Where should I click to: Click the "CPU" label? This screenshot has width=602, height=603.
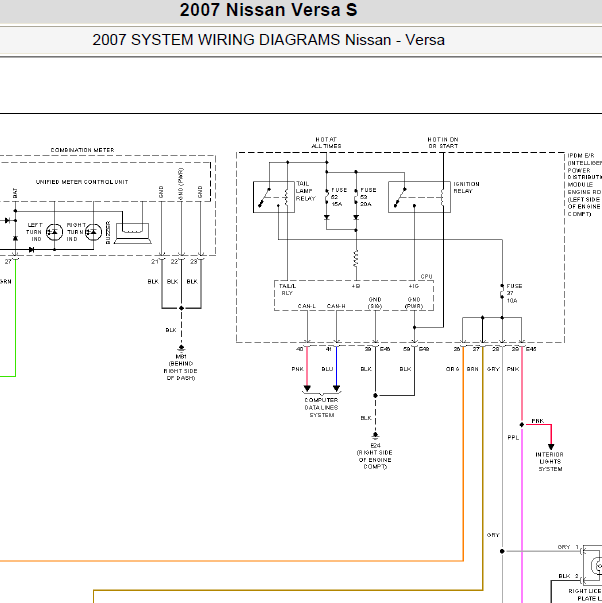coord(426,277)
